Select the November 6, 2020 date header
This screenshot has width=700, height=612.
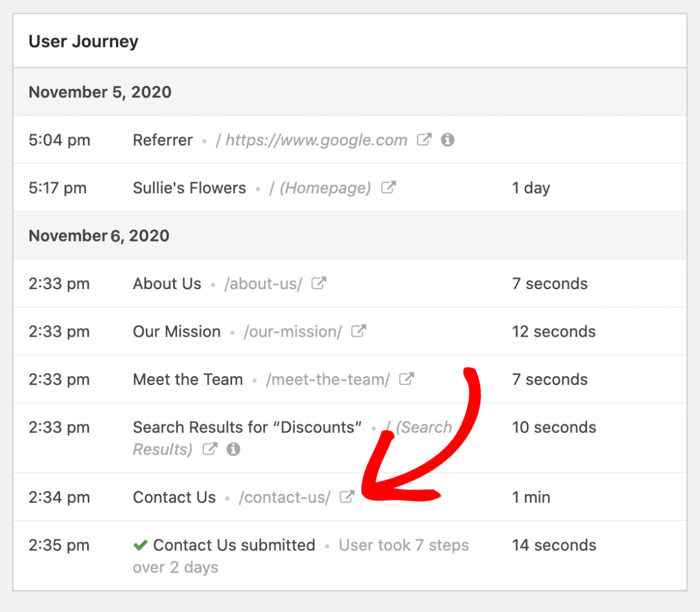click(x=99, y=236)
